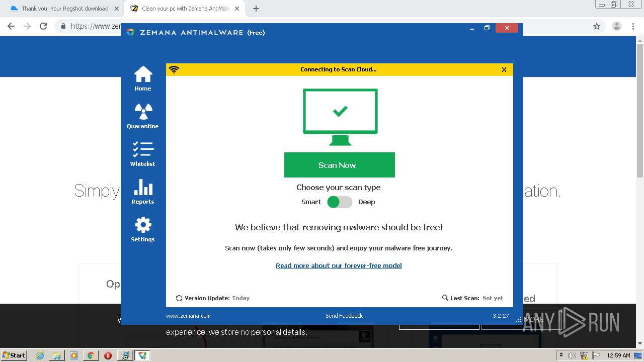Close the Regshot download Chrome tab
This screenshot has width=644, height=362.
[117, 9]
